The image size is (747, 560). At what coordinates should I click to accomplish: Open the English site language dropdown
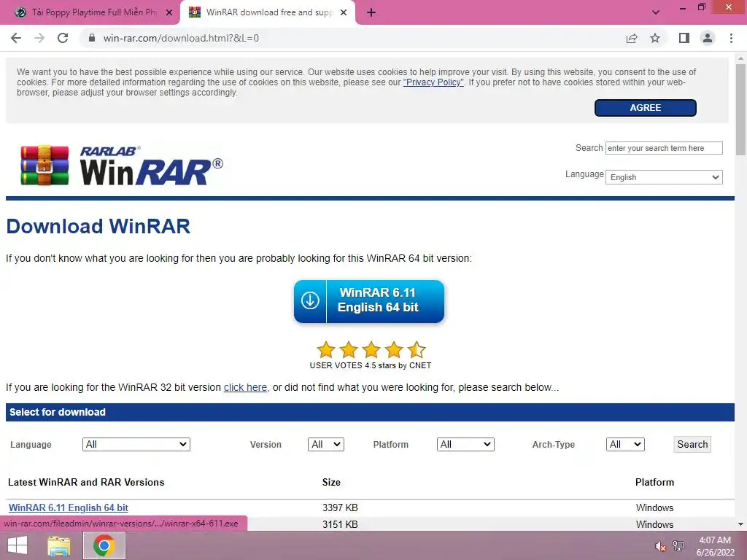point(664,177)
